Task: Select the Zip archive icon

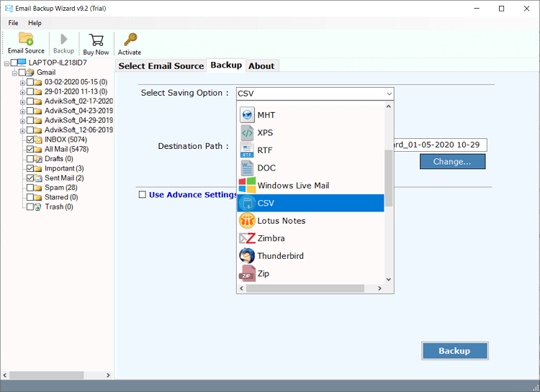Action: (x=247, y=273)
